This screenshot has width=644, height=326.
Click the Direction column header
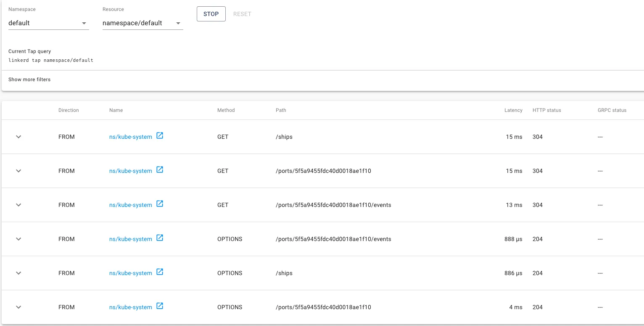[69, 110]
